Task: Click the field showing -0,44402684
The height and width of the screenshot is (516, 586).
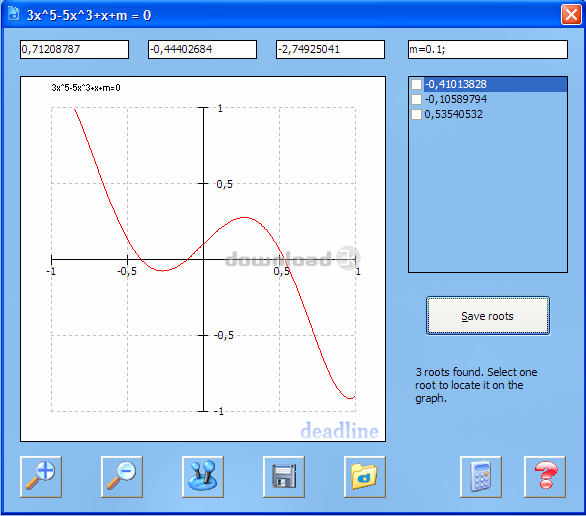Action: pos(202,49)
